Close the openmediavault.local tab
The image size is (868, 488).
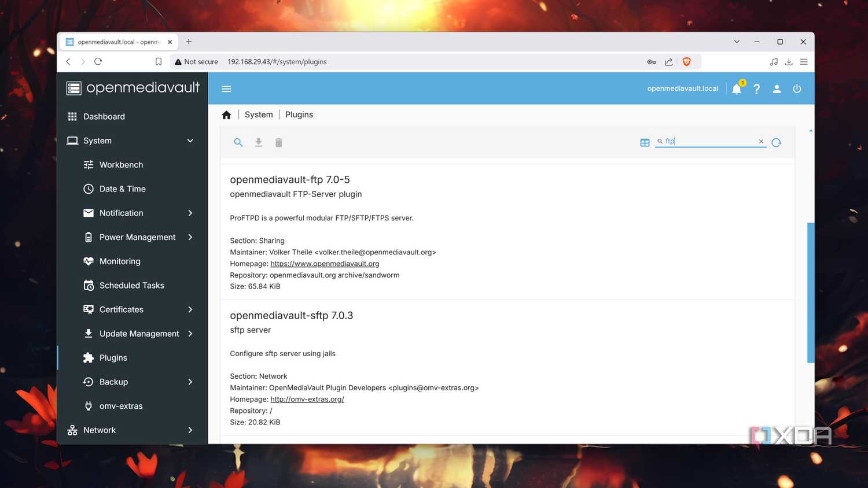[x=170, y=42]
